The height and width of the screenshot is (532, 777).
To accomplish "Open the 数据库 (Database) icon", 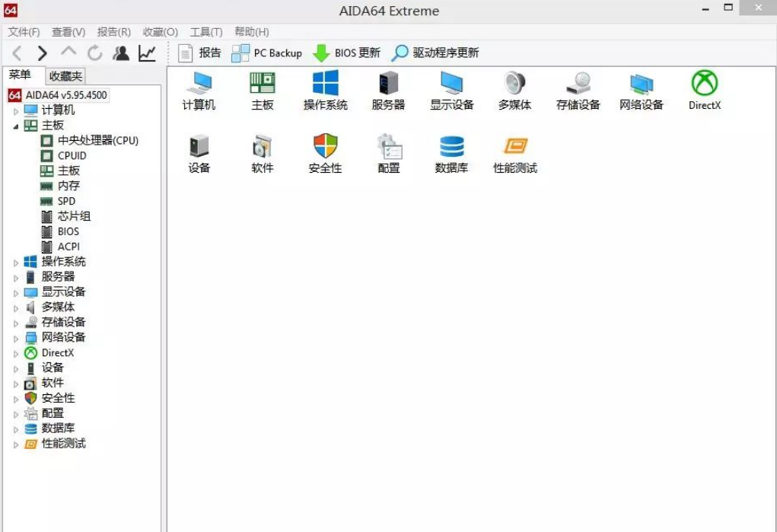I will (x=451, y=152).
